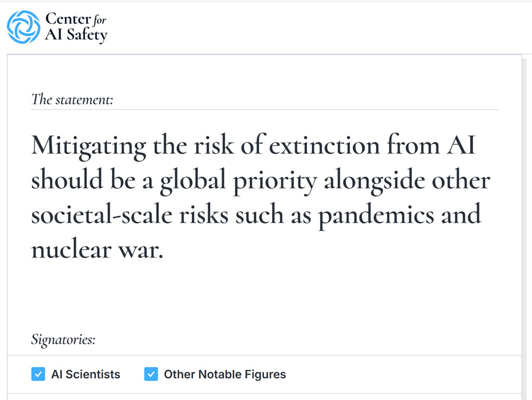The width and height of the screenshot is (532, 400).
Task: Click the words "nuclear war" in the statement
Action: point(97,250)
